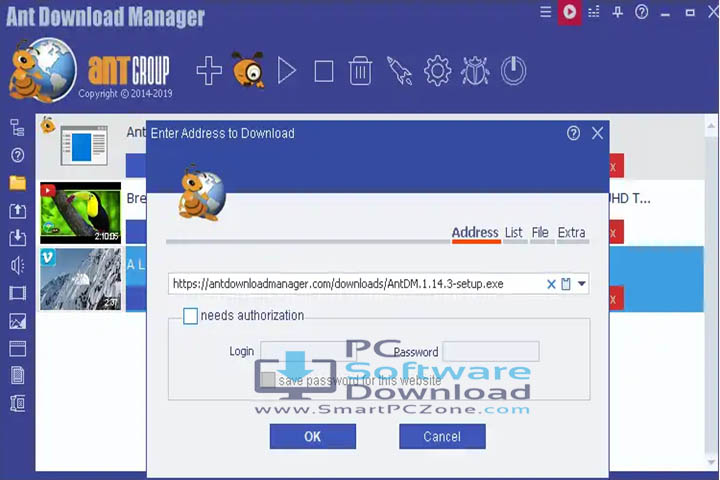Click the question mark icon in sidebar
The height and width of the screenshot is (480, 720).
[17, 155]
